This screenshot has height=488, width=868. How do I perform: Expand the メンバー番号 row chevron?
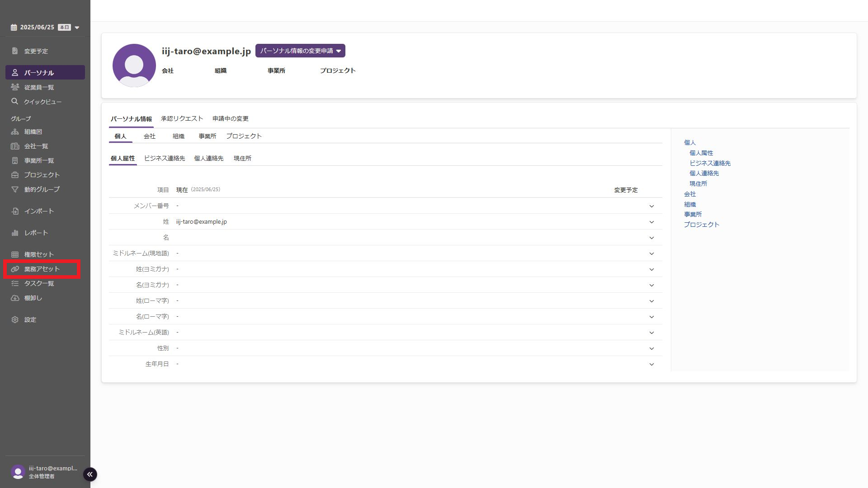(651, 206)
